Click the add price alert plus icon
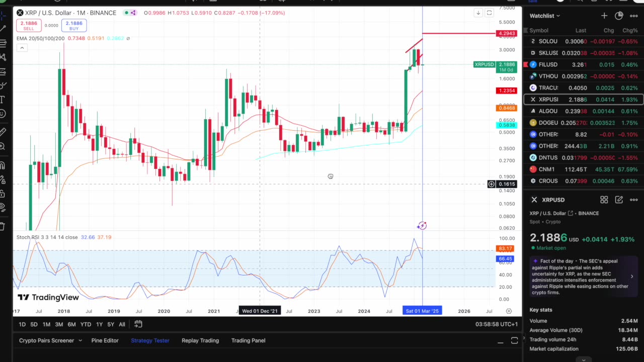644x362 pixels. tap(491, 184)
